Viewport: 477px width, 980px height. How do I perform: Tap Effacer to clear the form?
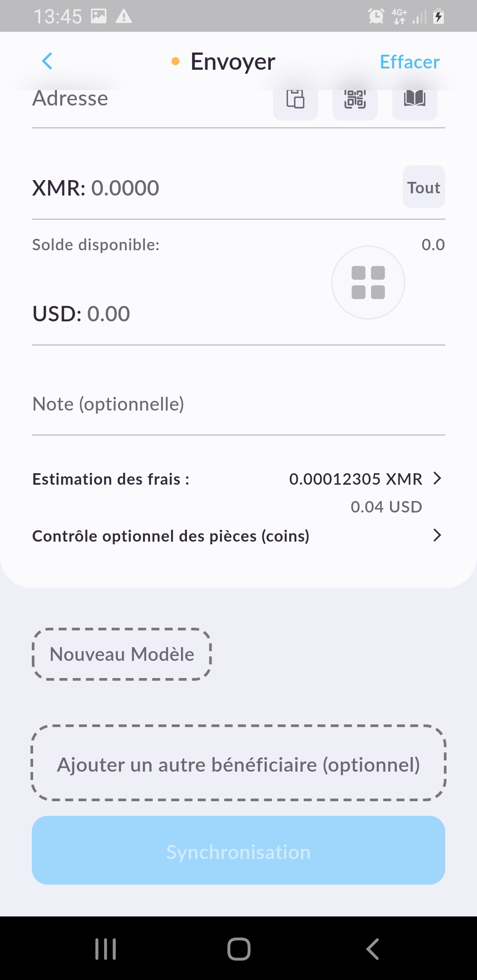click(x=409, y=62)
